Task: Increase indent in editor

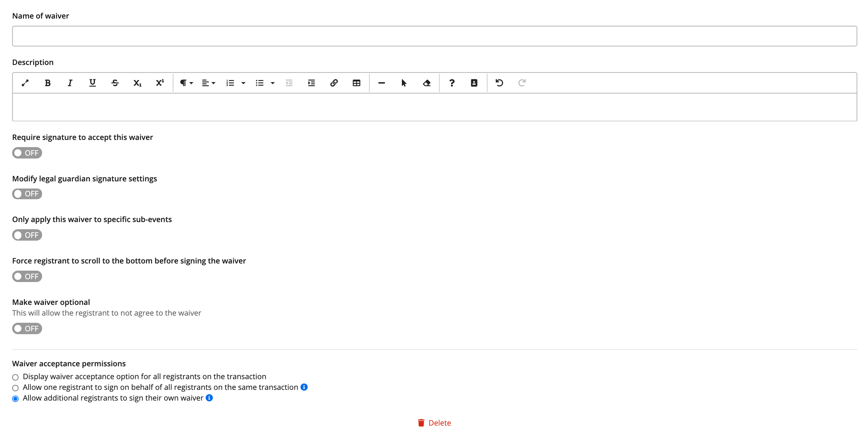Action: click(x=312, y=83)
